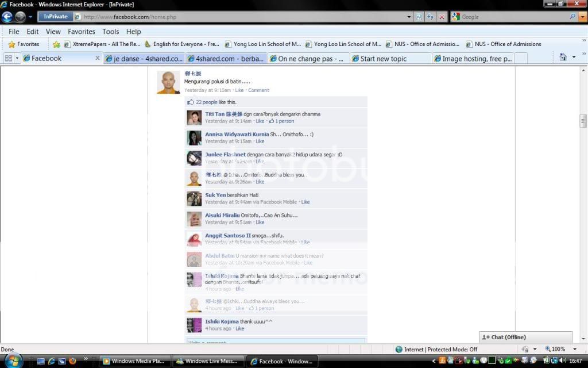The image size is (588, 368).
Task: Open Quick Tabs grid view
Action: tap(8, 59)
